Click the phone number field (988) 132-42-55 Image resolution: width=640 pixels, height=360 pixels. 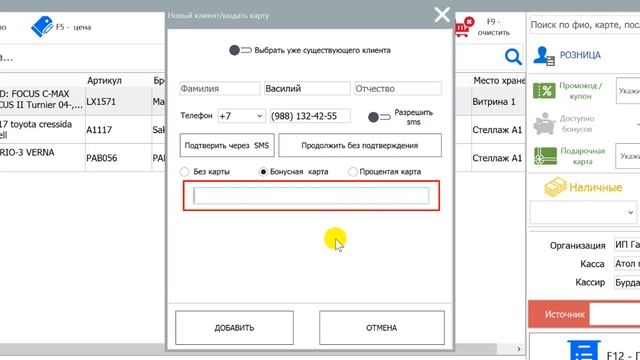coord(310,116)
